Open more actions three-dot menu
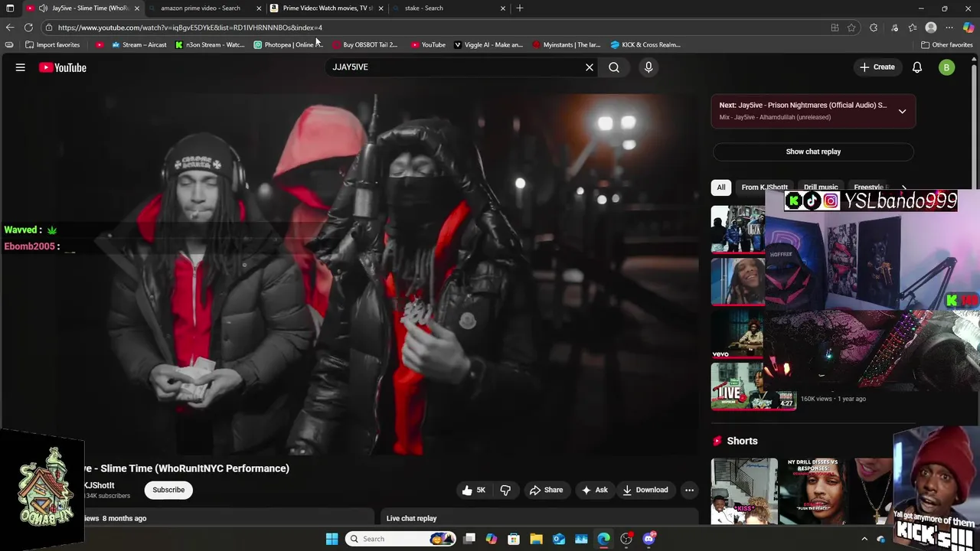Image resolution: width=980 pixels, height=551 pixels. (689, 490)
